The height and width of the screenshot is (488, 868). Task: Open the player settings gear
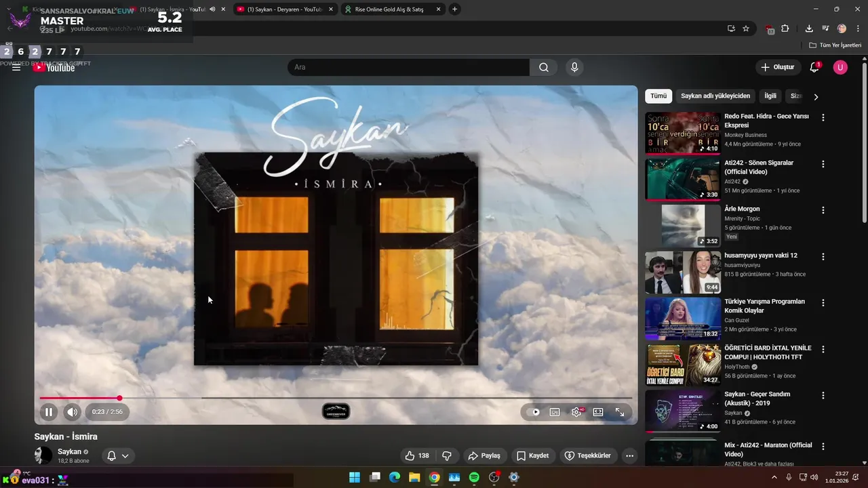pyautogui.click(x=576, y=412)
